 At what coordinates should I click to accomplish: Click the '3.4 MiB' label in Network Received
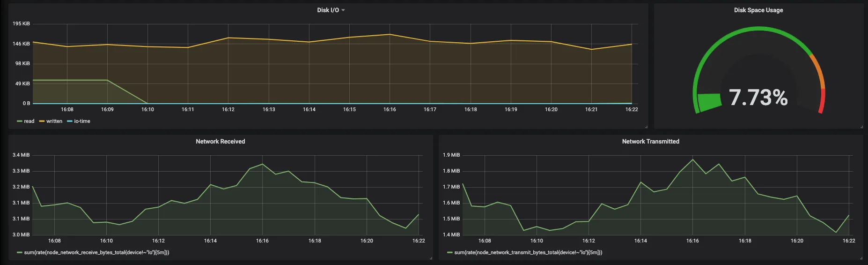[21, 155]
